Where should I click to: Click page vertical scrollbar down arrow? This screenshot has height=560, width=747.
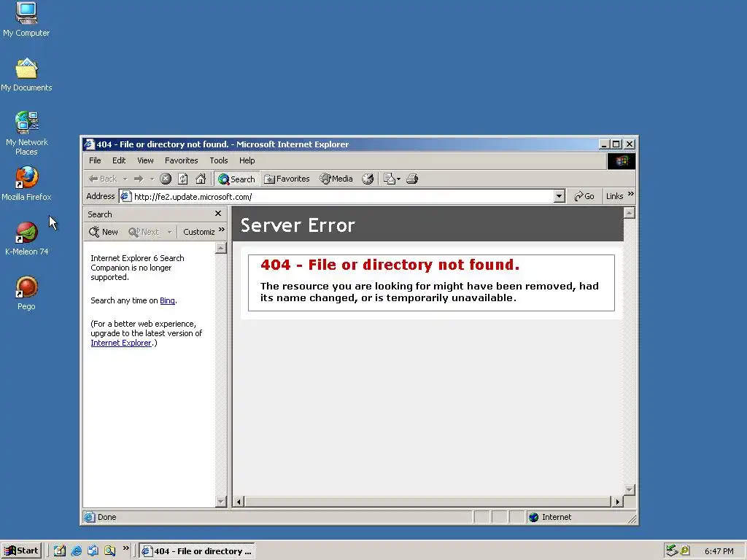[630, 489]
